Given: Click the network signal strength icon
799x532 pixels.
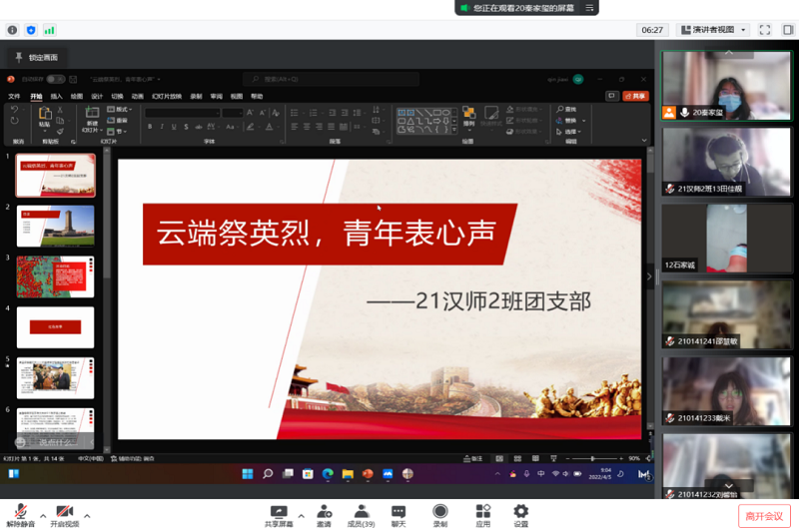Looking at the screenshot, I should click(50, 30).
